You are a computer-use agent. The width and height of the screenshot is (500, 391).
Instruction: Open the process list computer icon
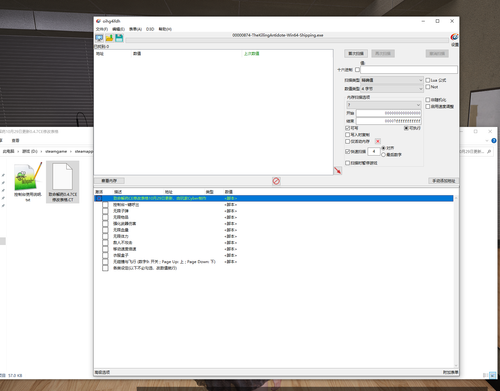coord(99,38)
